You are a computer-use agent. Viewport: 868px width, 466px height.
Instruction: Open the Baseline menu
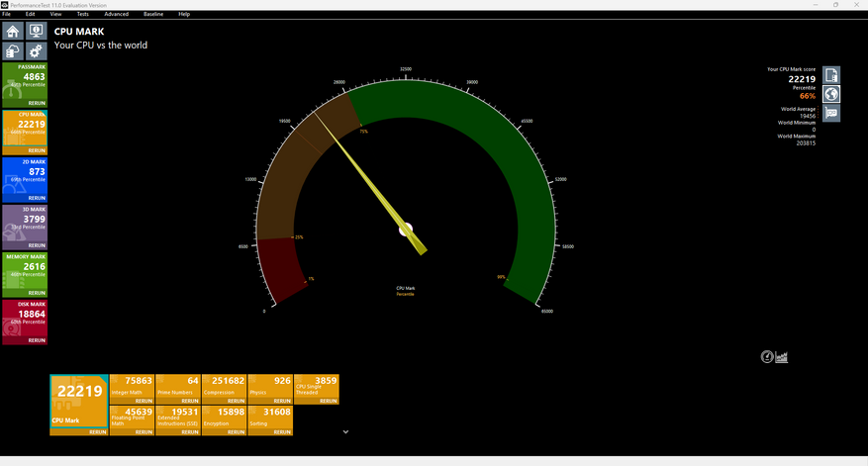[153, 15]
